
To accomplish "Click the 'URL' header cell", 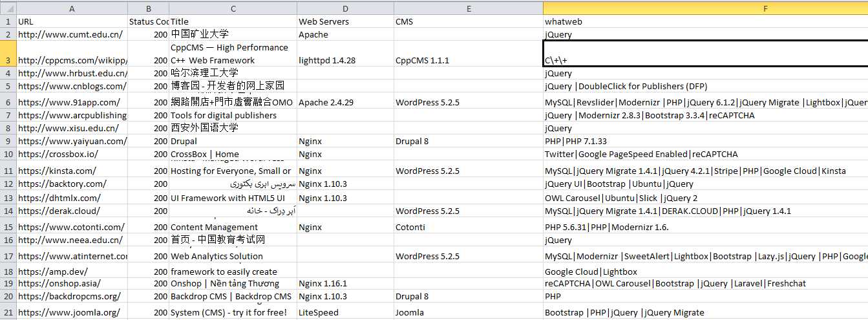I will point(72,21).
